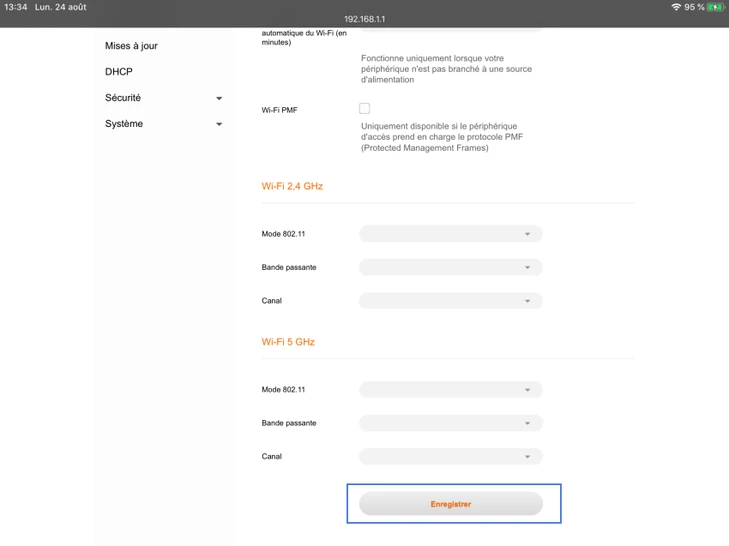The image size is (729, 546).
Task: Tap the Wi-Fi status icon
Action: click(676, 7)
